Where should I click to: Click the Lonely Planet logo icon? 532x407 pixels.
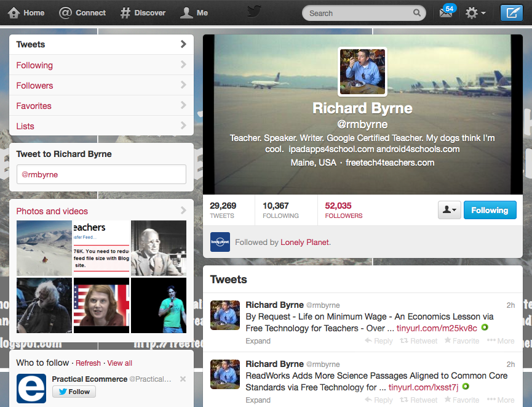[x=220, y=242]
